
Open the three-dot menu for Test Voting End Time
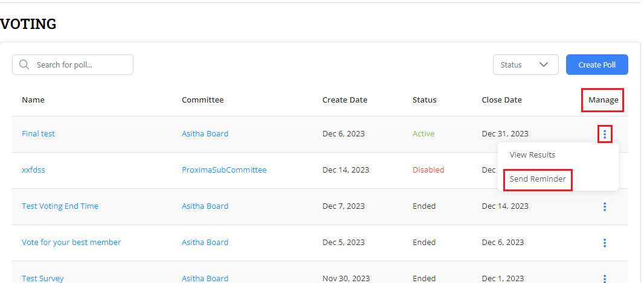pyautogui.click(x=605, y=206)
